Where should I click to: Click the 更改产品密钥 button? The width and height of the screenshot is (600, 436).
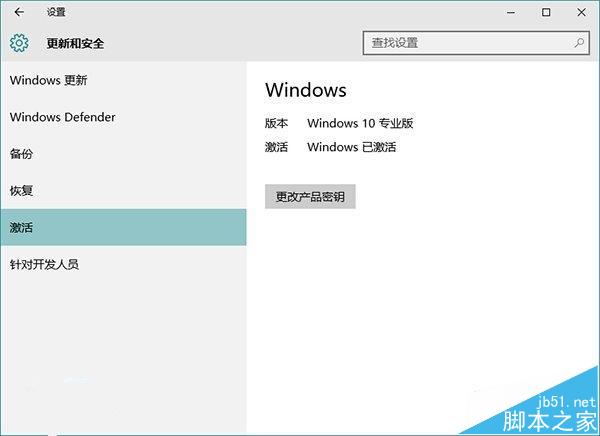point(310,197)
